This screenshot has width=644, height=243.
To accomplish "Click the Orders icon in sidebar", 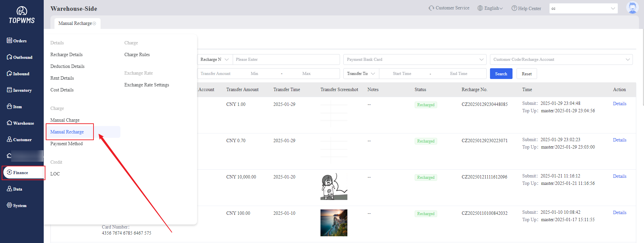I will point(9,40).
